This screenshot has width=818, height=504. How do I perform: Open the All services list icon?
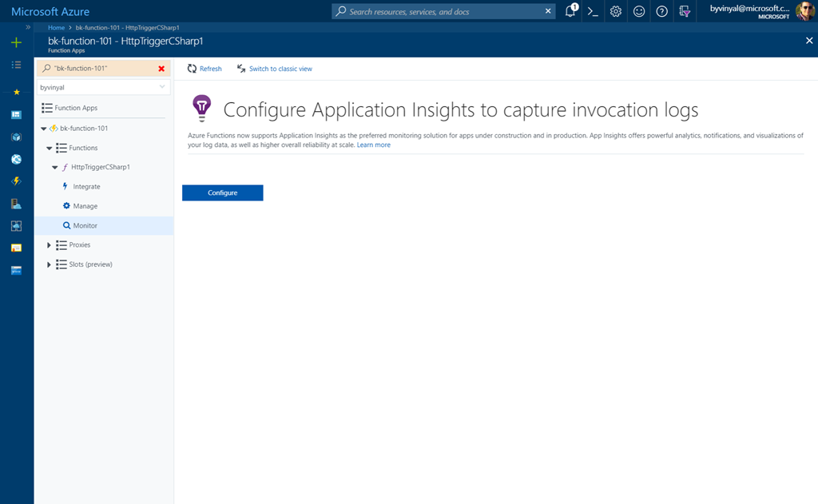(16, 65)
